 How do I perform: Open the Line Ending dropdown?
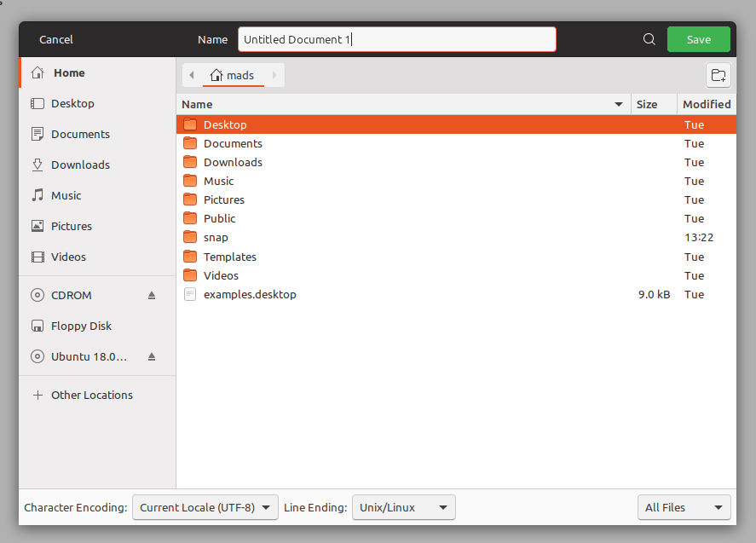coord(403,507)
